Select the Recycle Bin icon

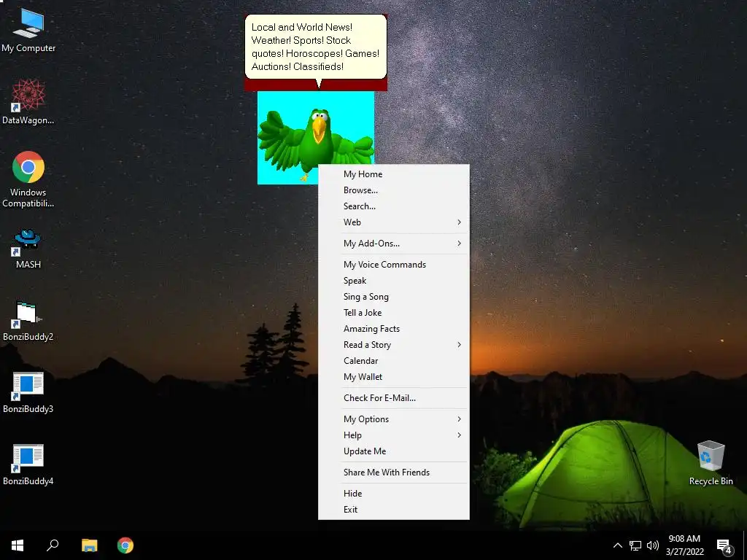coord(711,463)
